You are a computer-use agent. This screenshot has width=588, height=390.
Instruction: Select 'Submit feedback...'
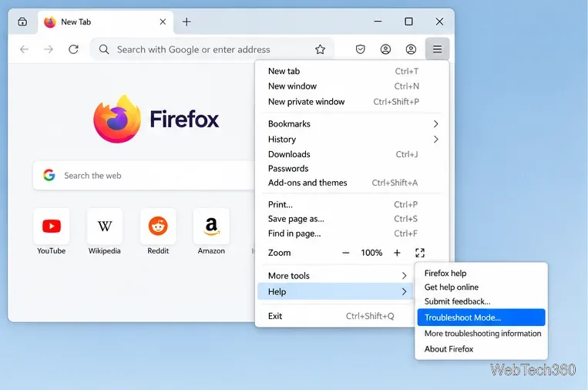(481, 301)
